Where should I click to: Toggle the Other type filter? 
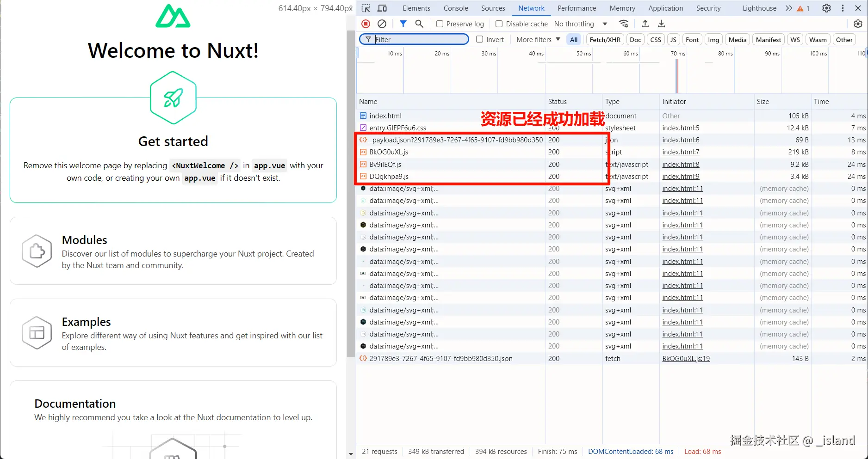coord(844,40)
